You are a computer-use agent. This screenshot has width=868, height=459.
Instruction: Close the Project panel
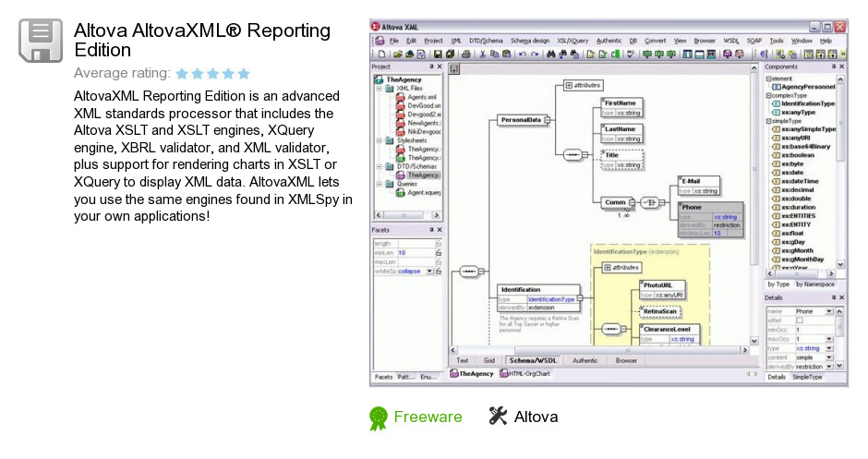tap(440, 66)
